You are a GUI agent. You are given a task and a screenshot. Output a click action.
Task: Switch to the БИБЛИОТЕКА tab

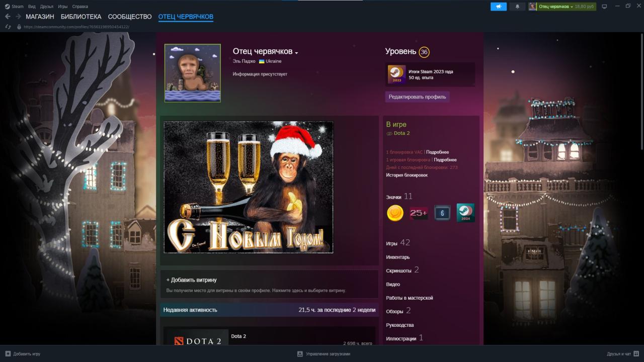click(81, 17)
